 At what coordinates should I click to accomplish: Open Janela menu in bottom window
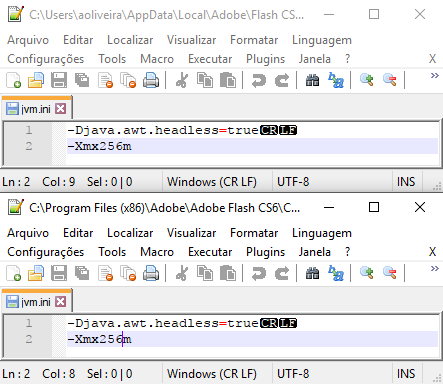315,252
